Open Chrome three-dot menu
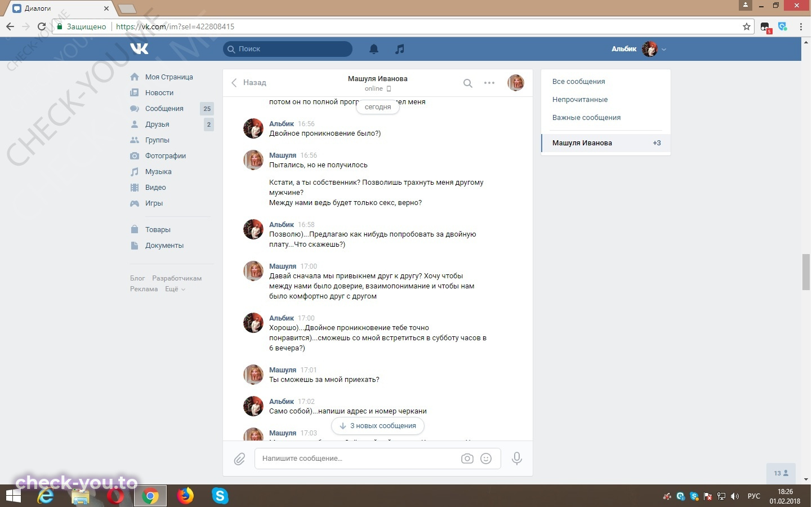This screenshot has width=812, height=507. [x=801, y=26]
